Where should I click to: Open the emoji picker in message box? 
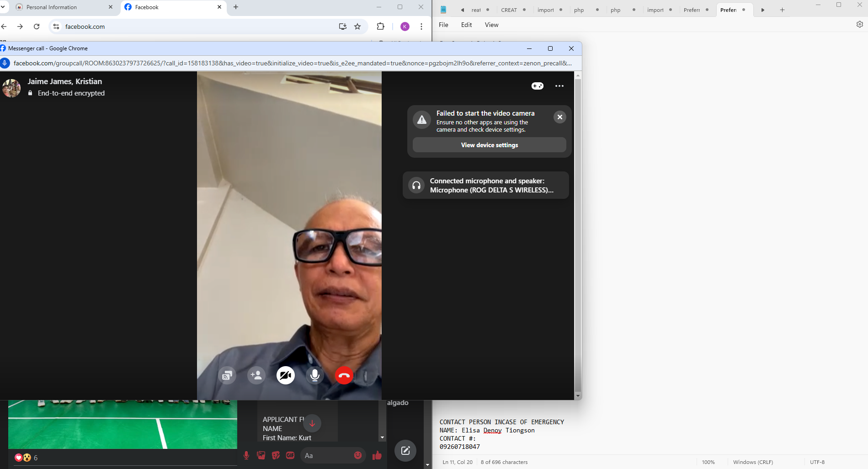[x=358, y=455]
